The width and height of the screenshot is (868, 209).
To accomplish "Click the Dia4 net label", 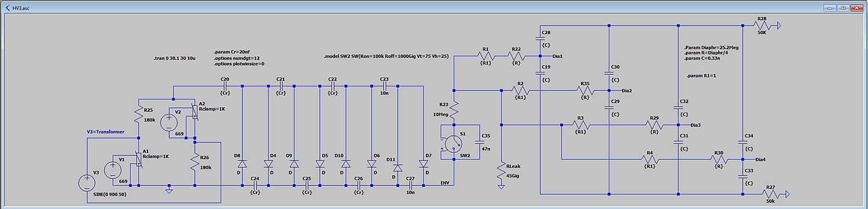I will tap(761, 159).
